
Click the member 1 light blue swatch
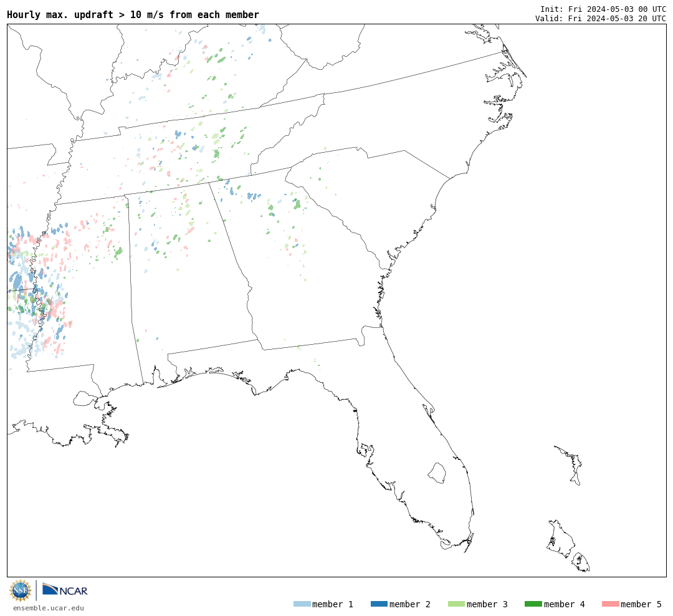click(x=302, y=604)
